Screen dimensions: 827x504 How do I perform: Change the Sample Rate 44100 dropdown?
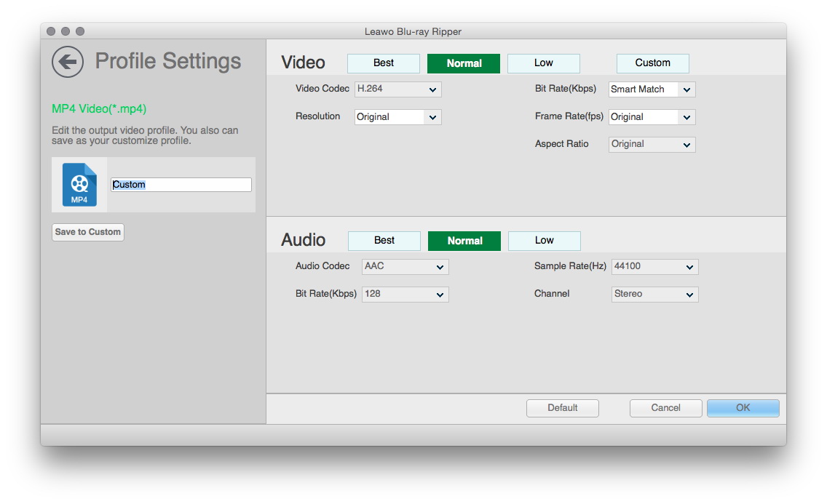654,267
